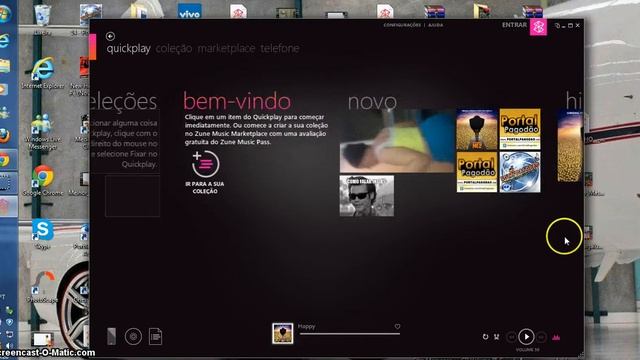Image resolution: width=640 pixels, height=360 pixels.
Task: Click the Happy song title
Action: tap(307, 326)
